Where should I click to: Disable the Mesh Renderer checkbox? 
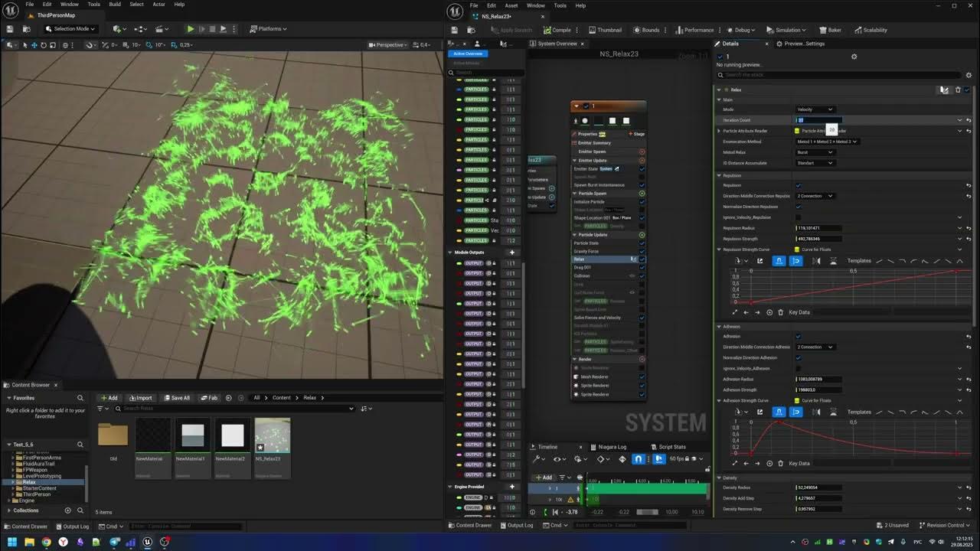click(x=642, y=377)
